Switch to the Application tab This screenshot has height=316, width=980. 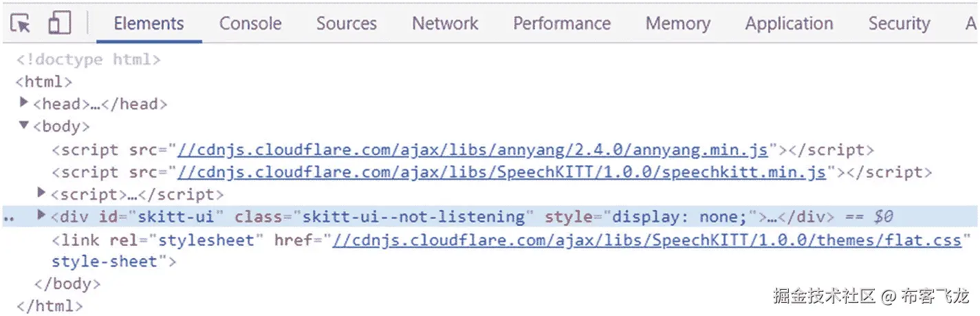pos(789,23)
